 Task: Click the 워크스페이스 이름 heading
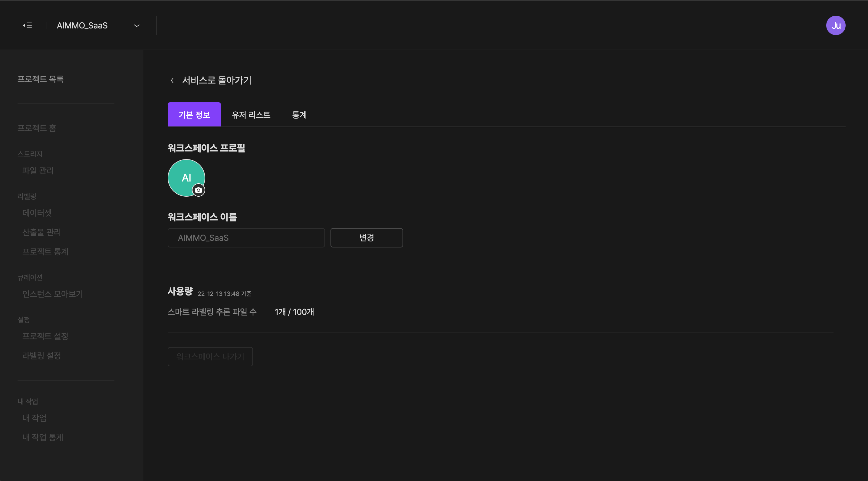pos(202,217)
